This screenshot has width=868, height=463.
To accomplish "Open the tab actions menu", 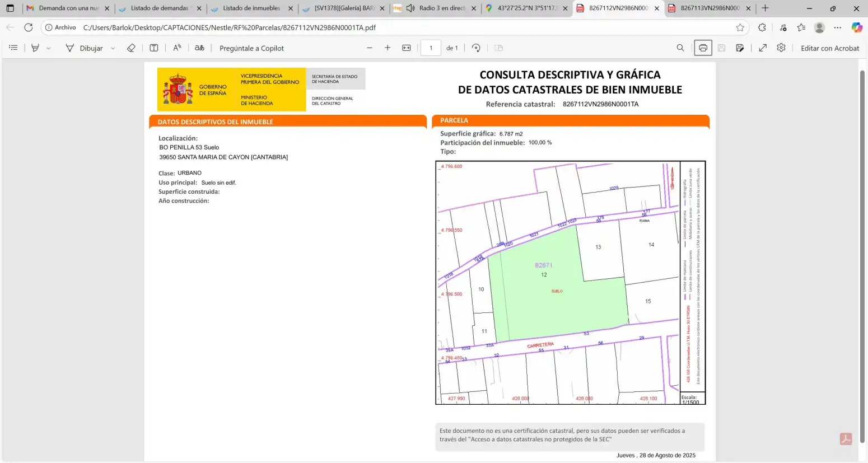I will tap(10, 8).
